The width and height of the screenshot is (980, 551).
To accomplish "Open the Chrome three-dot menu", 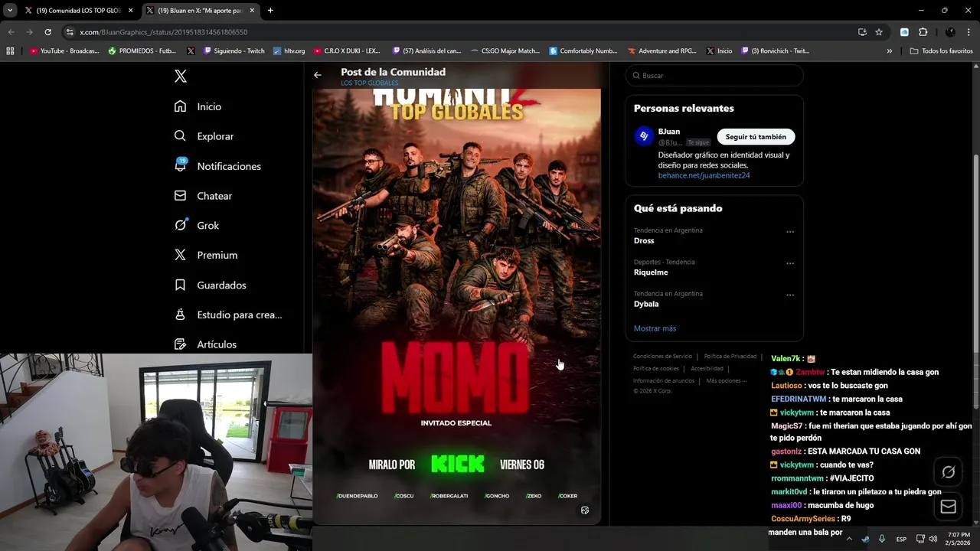I will tap(969, 32).
